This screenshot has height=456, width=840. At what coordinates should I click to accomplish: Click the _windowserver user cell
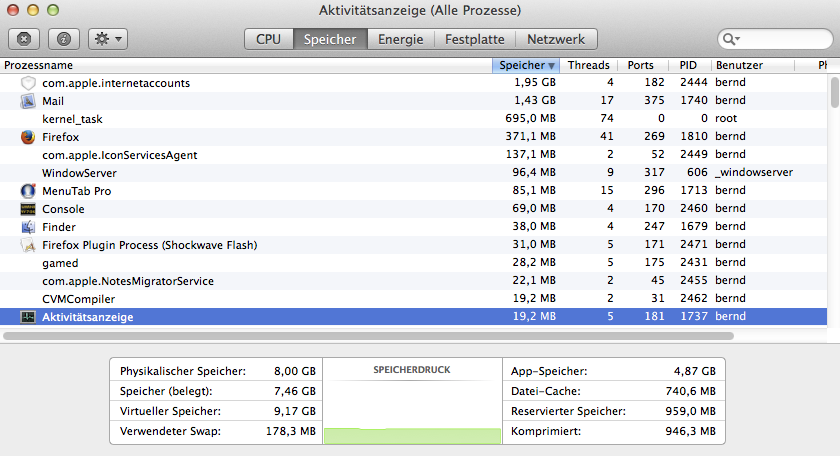tap(754, 172)
